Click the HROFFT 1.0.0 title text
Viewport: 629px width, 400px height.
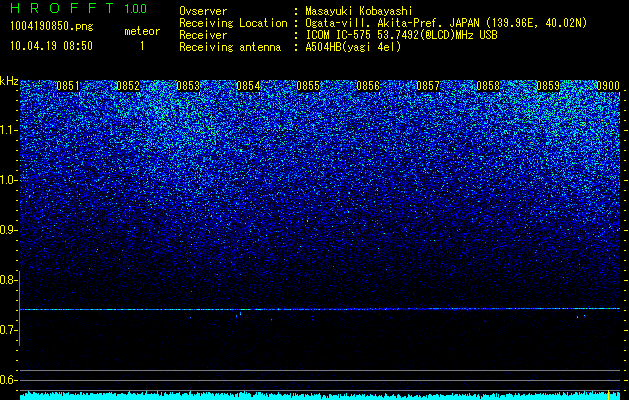coord(78,8)
